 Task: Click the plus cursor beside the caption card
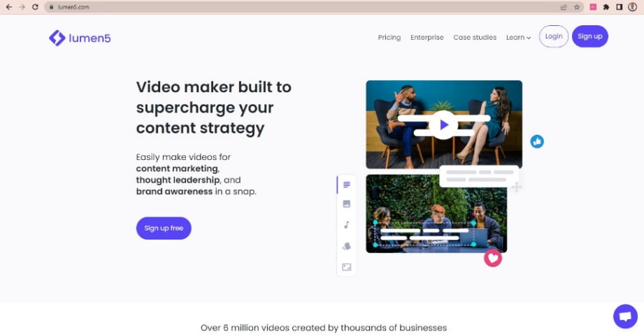point(517,187)
